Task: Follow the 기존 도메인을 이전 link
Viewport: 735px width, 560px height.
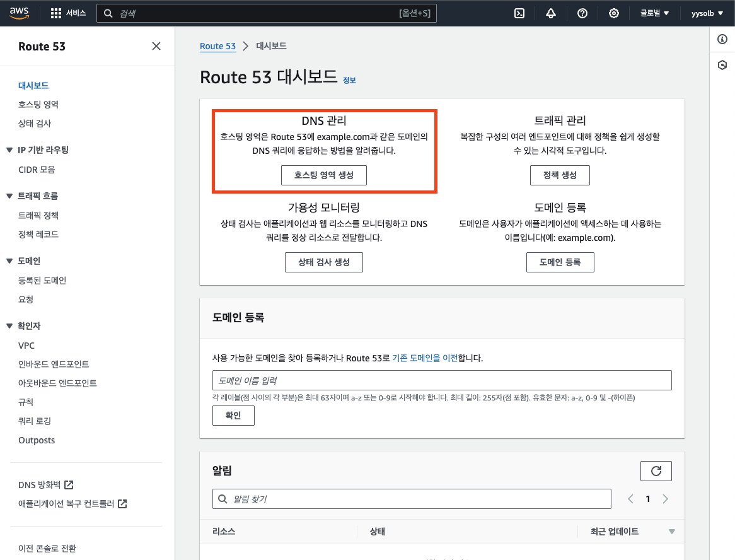Action: [x=425, y=358]
